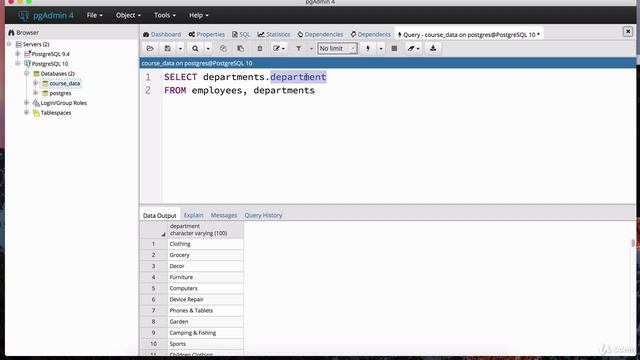The height and width of the screenshot is (360, 640).
Task: Click the Grocery result cell
Action: (206, 255)
